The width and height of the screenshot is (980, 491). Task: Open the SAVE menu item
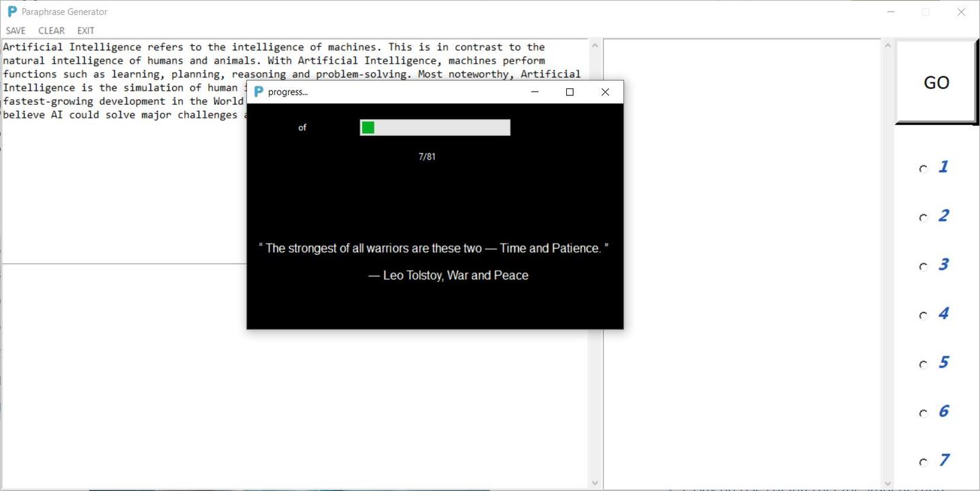click(x=16, y=31)
